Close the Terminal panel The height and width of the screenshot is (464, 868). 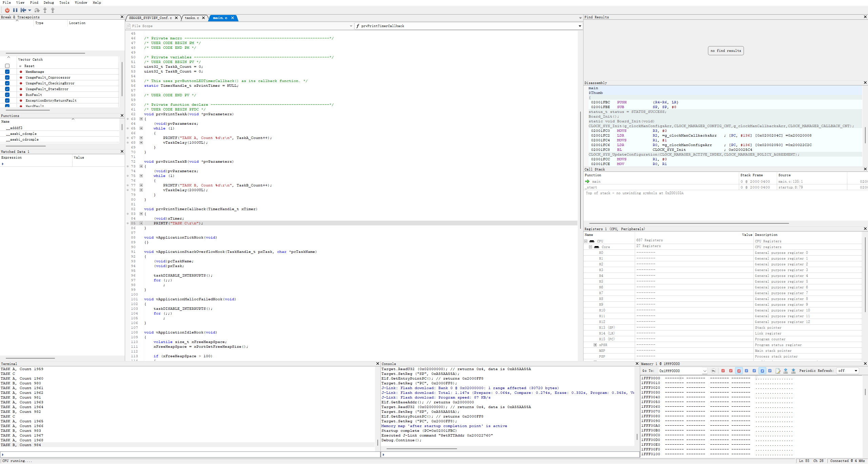click(378, 364)
